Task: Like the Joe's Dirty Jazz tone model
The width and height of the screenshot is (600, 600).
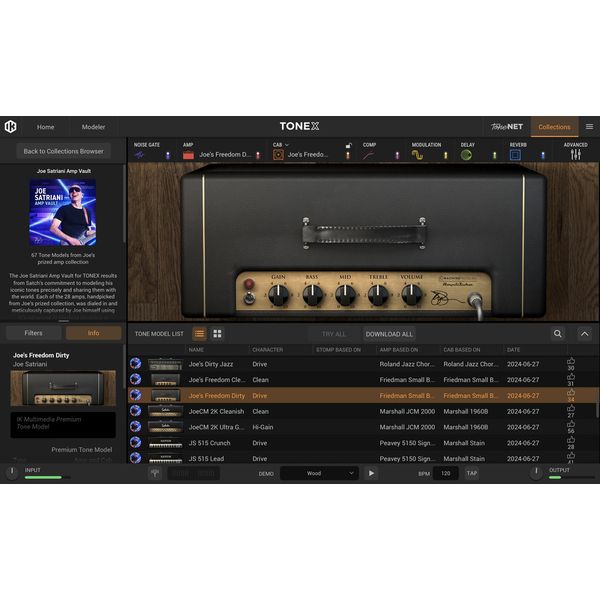Action: click(571, 361)
